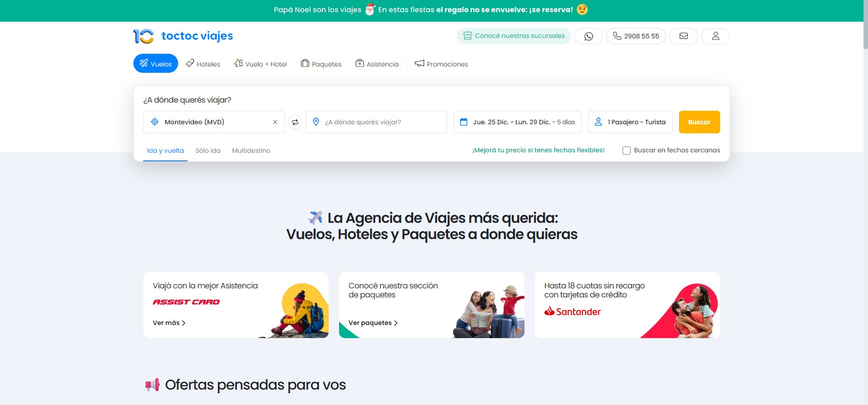The width and height of the screenshot is (868, 405).
Task: Click Conocé nuestras sucursales button
Action: (514, 36)
